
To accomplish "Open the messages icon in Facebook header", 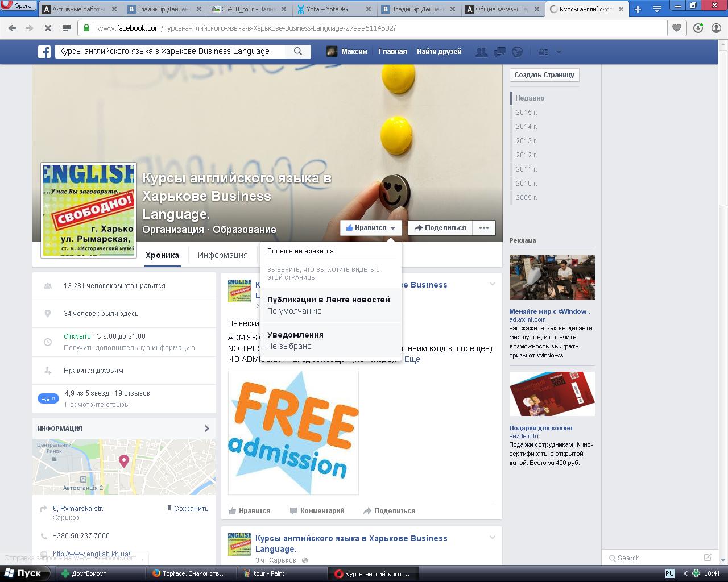I will [x=499, y=52].
